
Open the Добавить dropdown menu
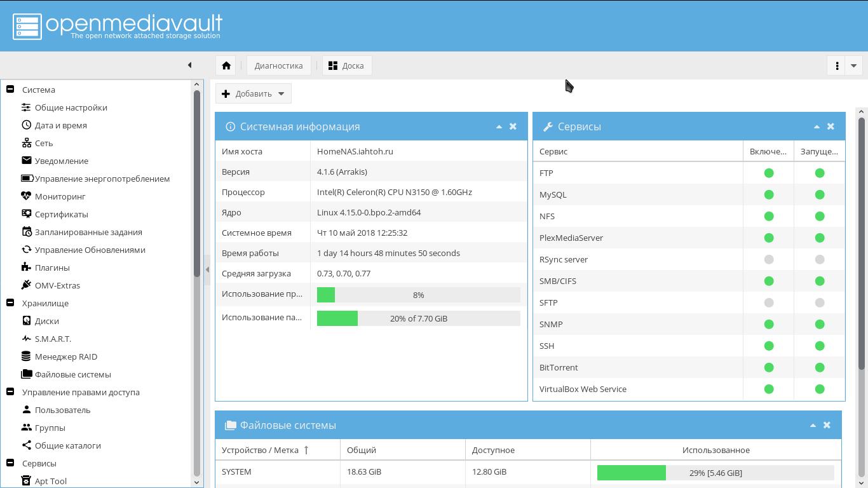coord(254,93)
